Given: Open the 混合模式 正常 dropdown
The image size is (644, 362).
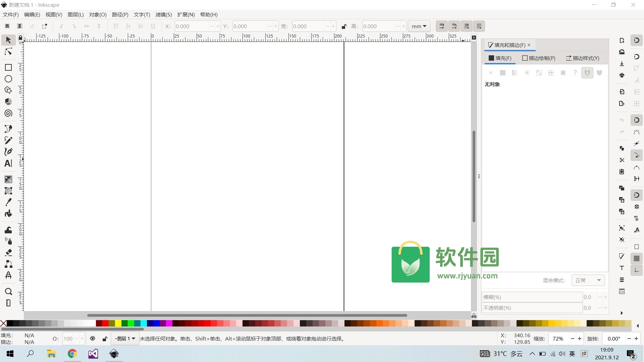Looking at the screenshot, I should 588,280.
